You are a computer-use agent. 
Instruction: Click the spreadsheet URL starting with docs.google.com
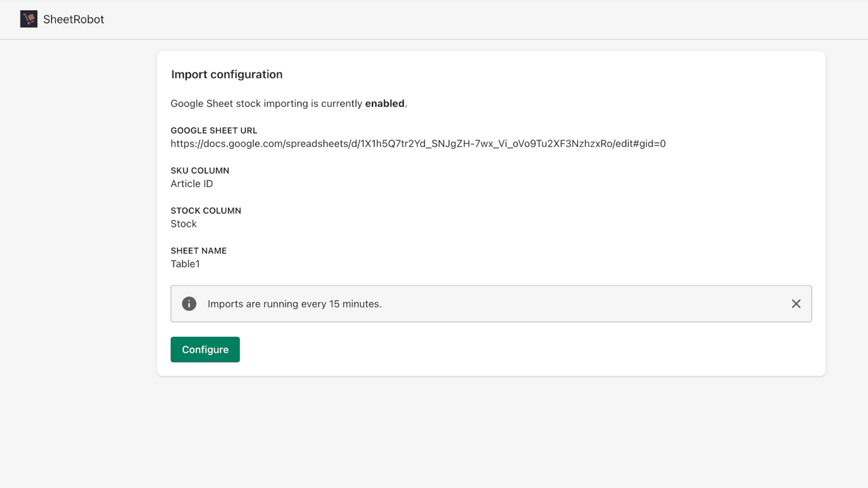(418, 144)
